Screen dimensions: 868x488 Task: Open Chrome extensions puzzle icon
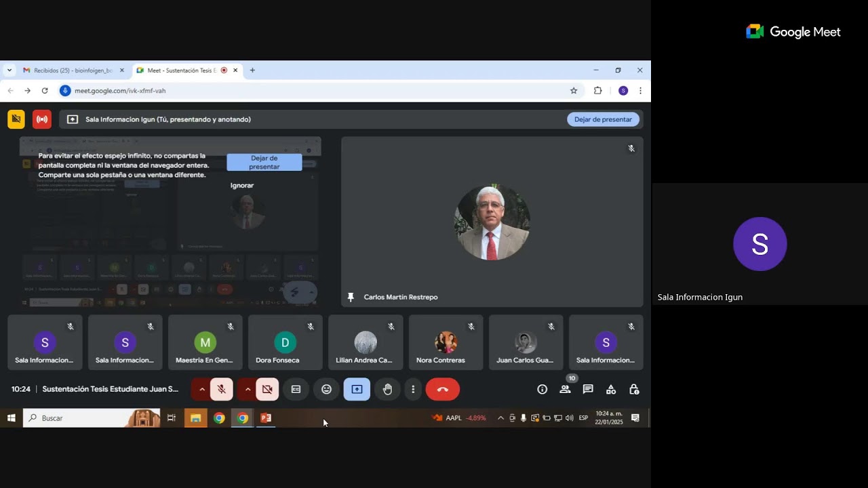coord(597,90)
